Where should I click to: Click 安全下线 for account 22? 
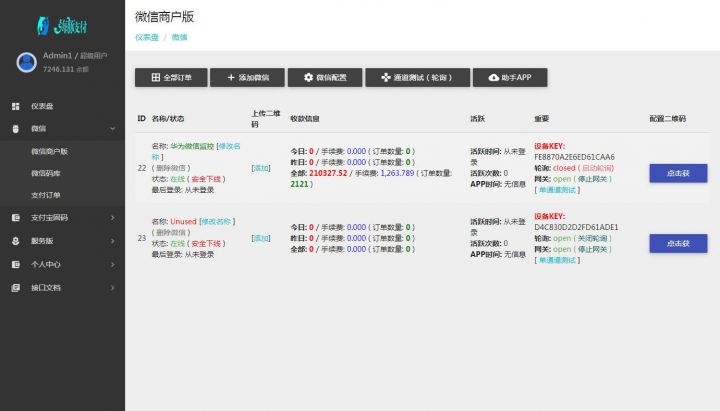coord(206,179)
